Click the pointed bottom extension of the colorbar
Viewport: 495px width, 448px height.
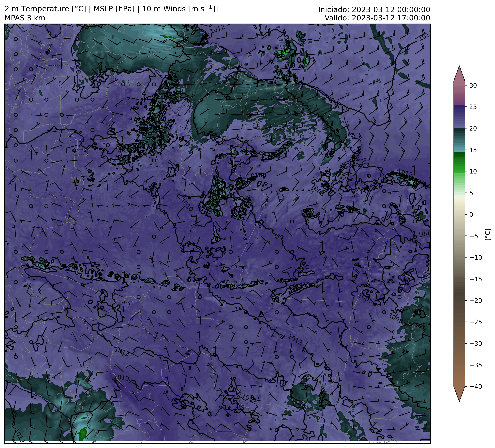459,394
